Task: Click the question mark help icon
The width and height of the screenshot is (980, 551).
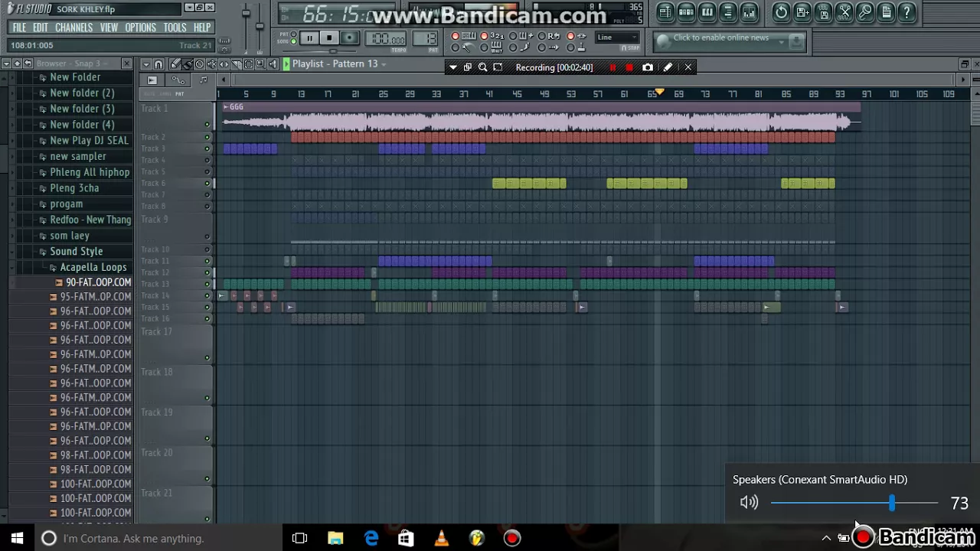Action: pyautogui.click(x=906, y=11)
